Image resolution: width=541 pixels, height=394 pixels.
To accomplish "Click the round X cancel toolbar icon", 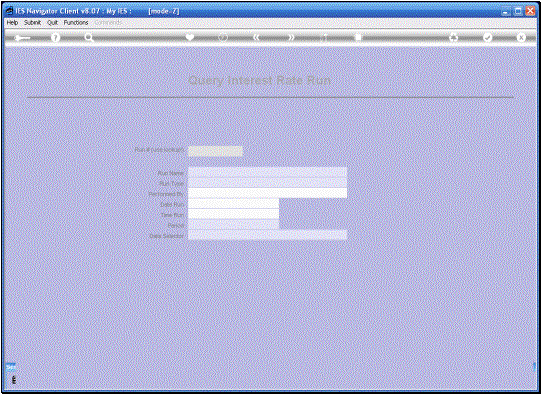I will click(x=521, y=37).
